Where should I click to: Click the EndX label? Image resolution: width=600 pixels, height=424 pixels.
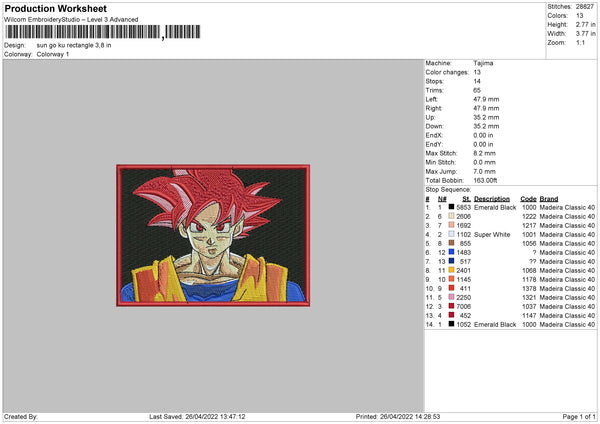(x=434, y=135)
